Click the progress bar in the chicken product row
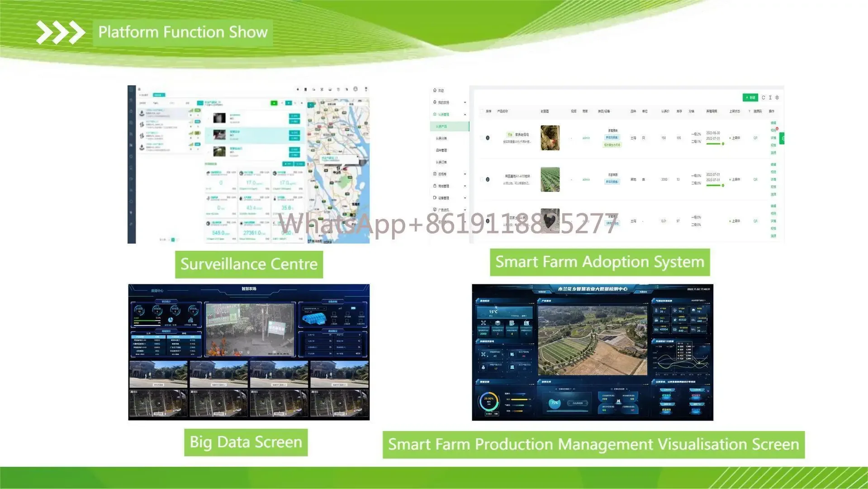868x489 pixels. coord(714,144)
